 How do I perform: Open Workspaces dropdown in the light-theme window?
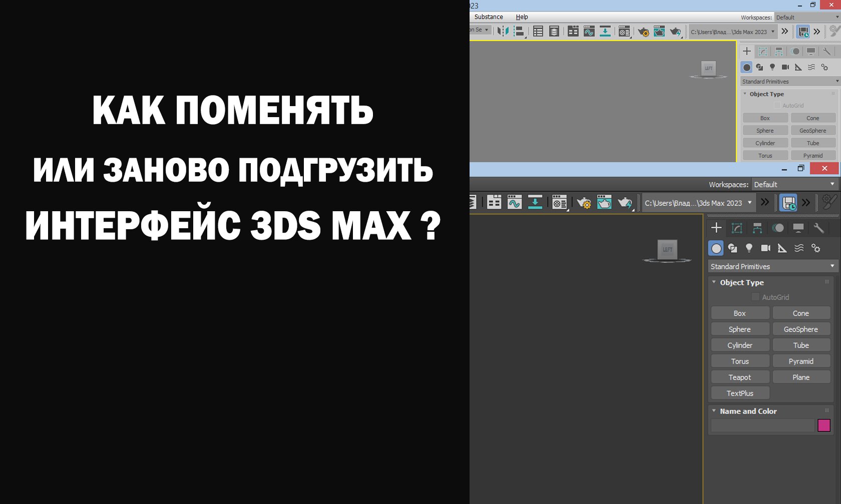click(807, 18)
